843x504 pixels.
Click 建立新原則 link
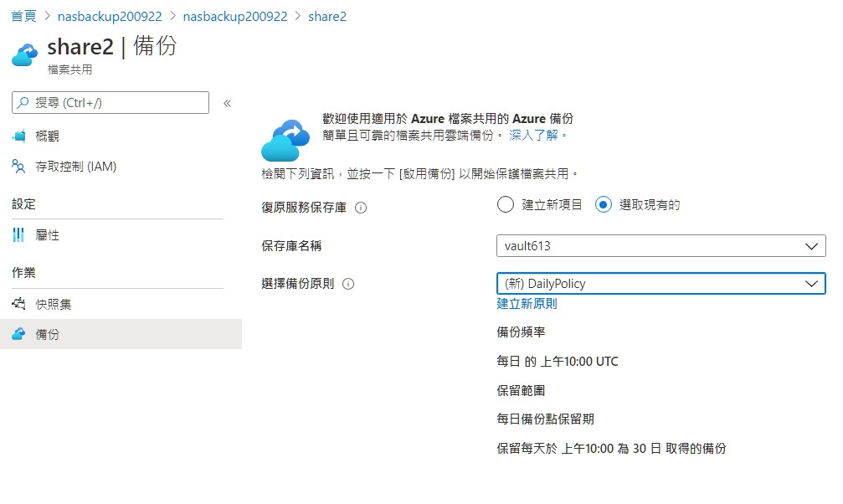(527, 303)
